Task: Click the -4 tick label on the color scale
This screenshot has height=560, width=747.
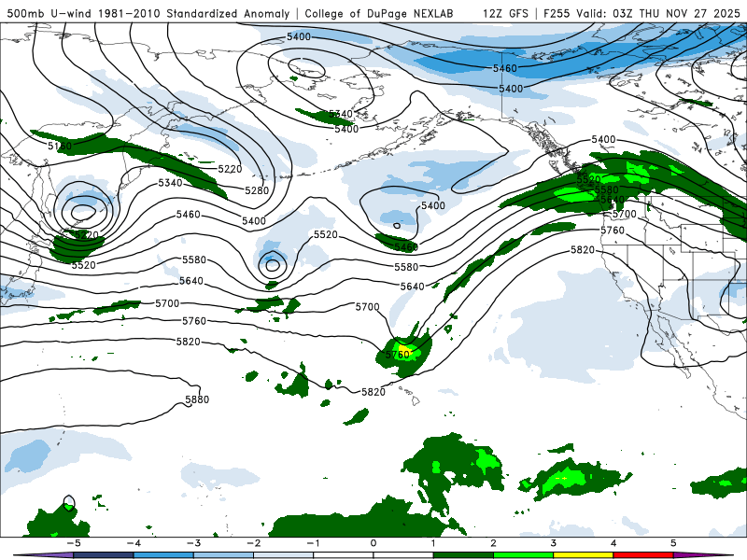Action: (134, 543)
